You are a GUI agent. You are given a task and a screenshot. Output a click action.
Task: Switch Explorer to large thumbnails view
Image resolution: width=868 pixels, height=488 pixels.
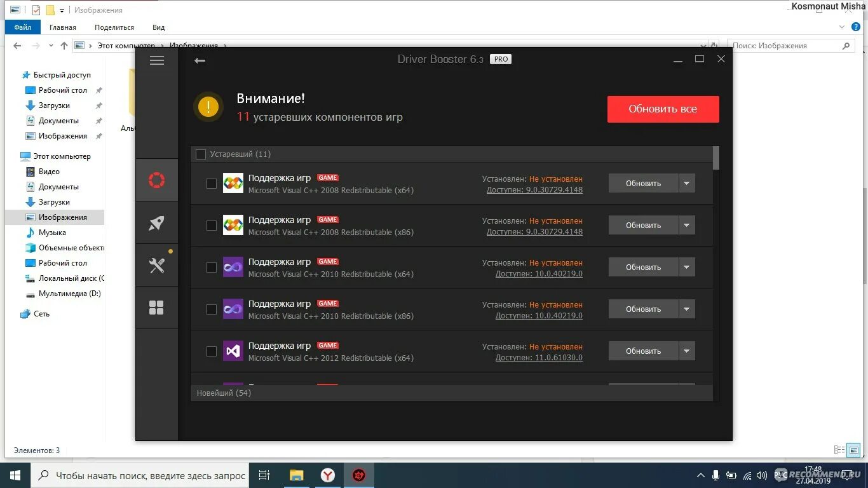(855, 450)
